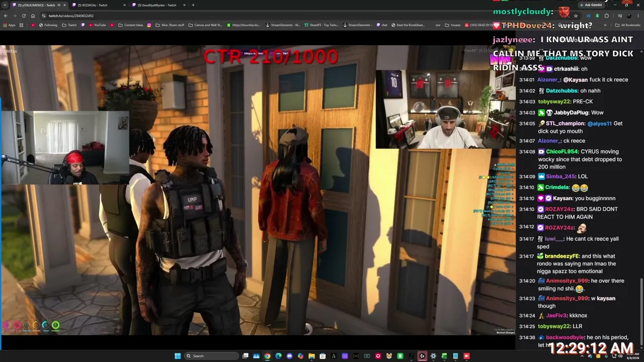Expand the Content Ideas bookmarks folder
Viewport: 644px width, 362px height.
[x=131, y=25]
